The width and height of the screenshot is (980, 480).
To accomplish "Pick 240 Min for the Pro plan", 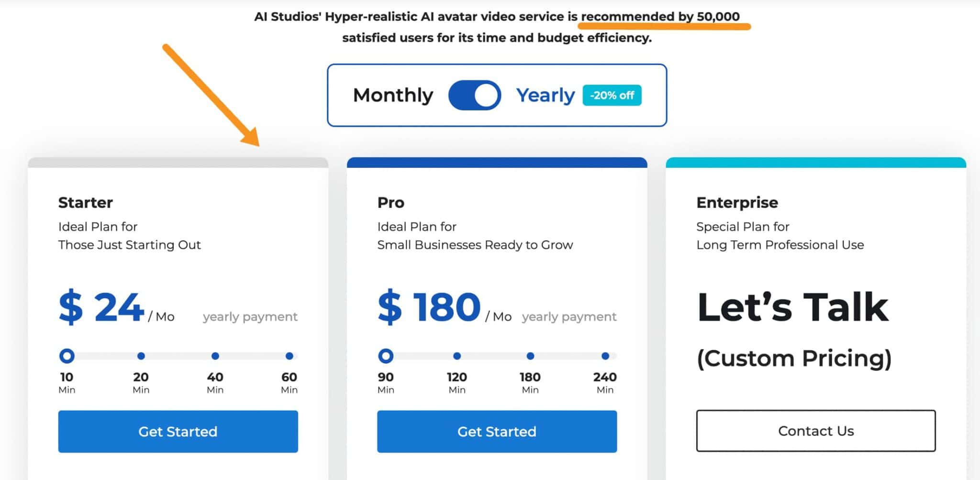I will [x=605, y=356].
